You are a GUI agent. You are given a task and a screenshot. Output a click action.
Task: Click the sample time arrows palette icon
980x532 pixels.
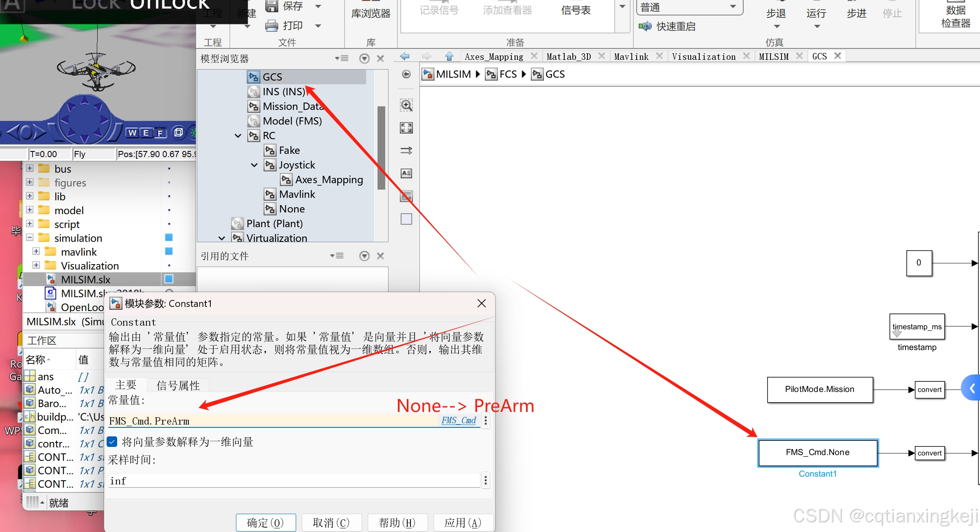[406, 151]
